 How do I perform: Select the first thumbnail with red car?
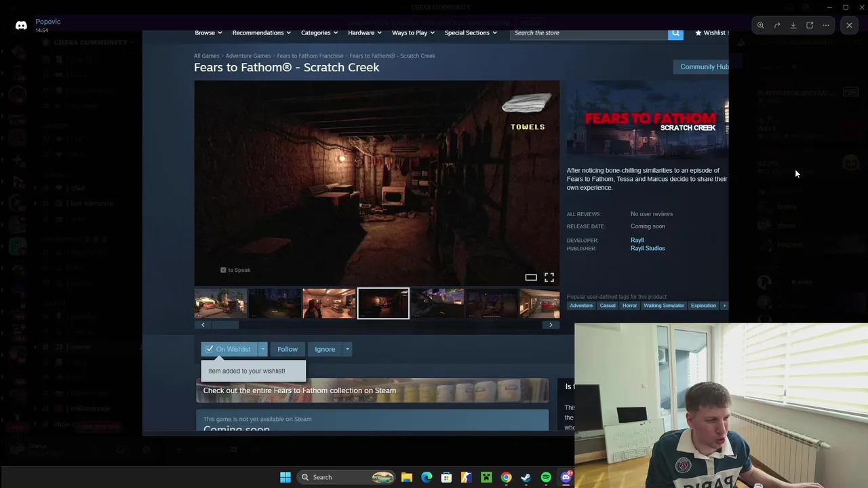[220, 304]
